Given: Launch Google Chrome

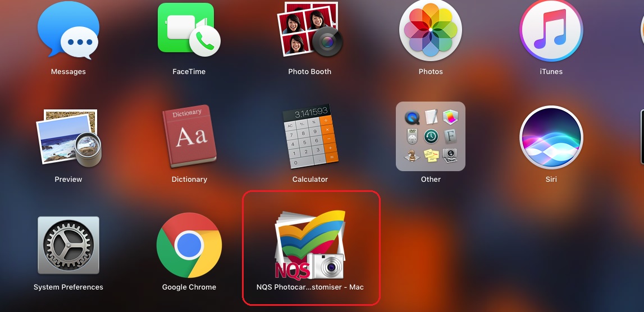Looking at the screenshot, I should coord(189,245).
